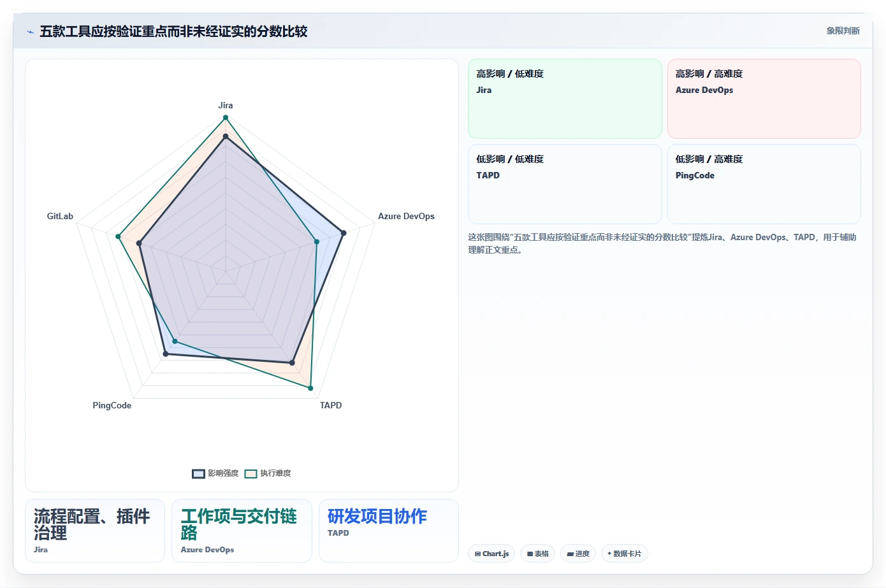Click the PingCode axis label on radar
Screen dimensions: 886x588
pos(112,405)
